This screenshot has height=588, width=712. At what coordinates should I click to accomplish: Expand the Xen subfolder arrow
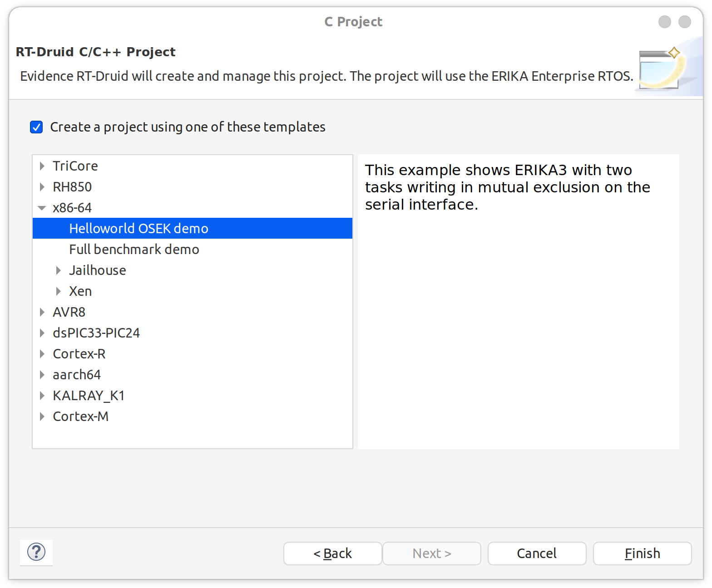click(59, 291)
